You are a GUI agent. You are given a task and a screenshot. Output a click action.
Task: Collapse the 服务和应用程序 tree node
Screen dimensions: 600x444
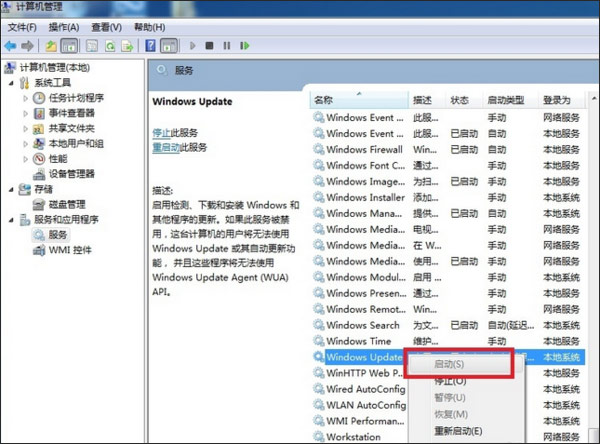[11, 220]
